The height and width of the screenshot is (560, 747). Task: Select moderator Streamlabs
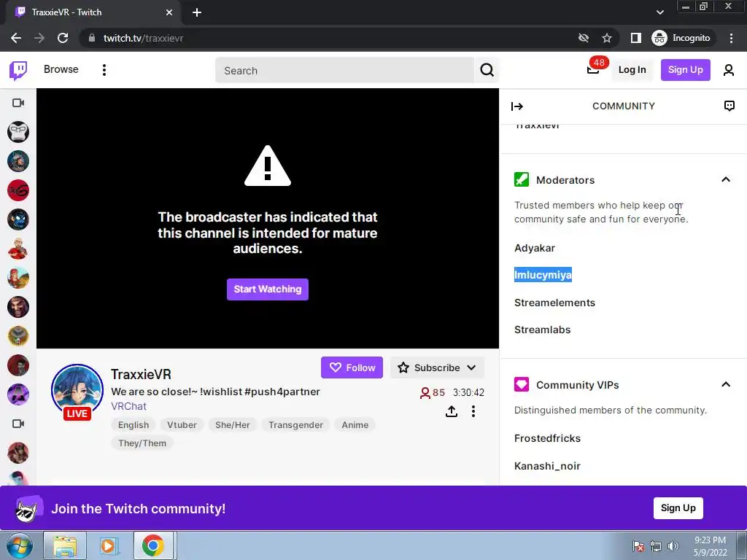[542, 330]
